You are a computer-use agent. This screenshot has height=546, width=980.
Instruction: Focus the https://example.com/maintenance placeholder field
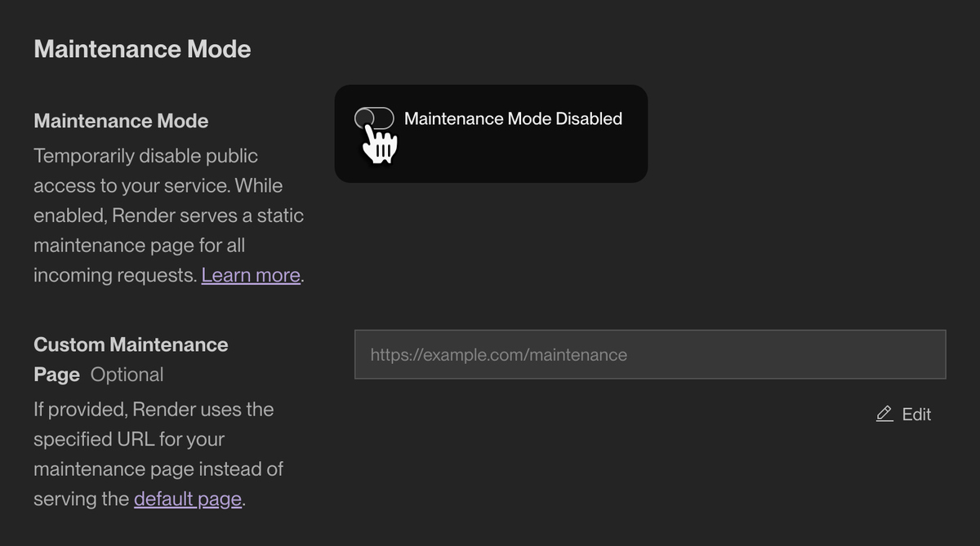click(x=649, y=354)
